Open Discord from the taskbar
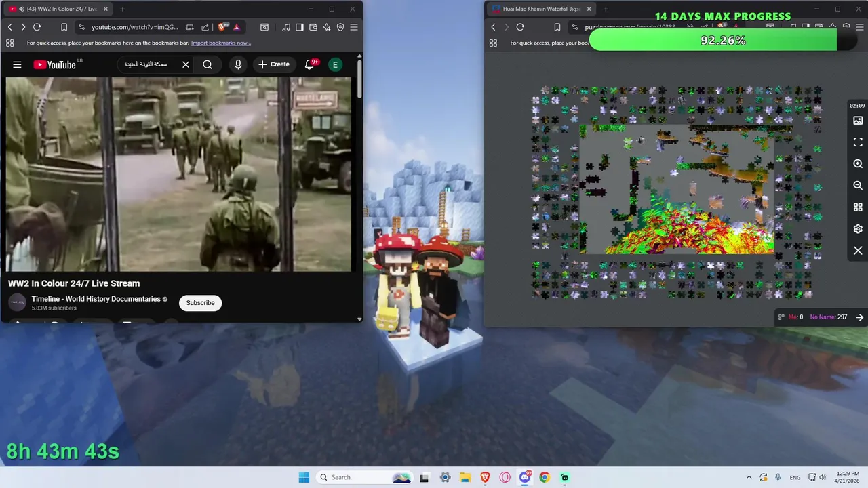Screen dimensions: 868x488 tap(525, 477)
